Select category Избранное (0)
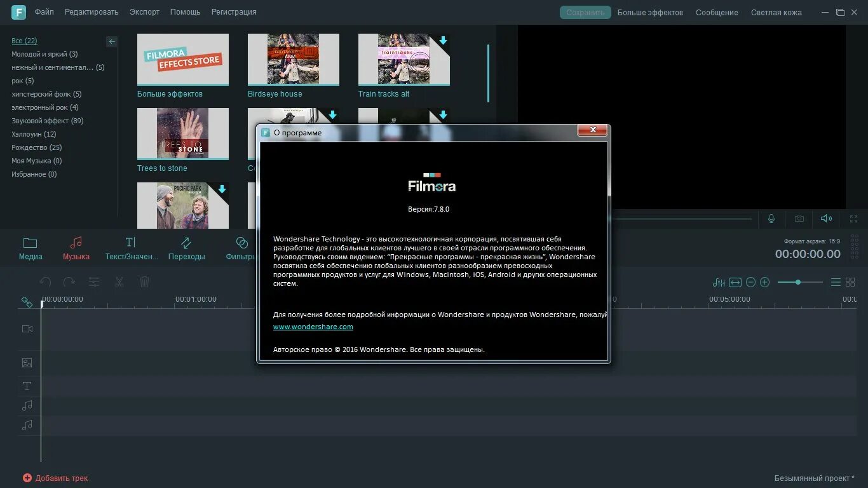 click(x=34, y=174)
